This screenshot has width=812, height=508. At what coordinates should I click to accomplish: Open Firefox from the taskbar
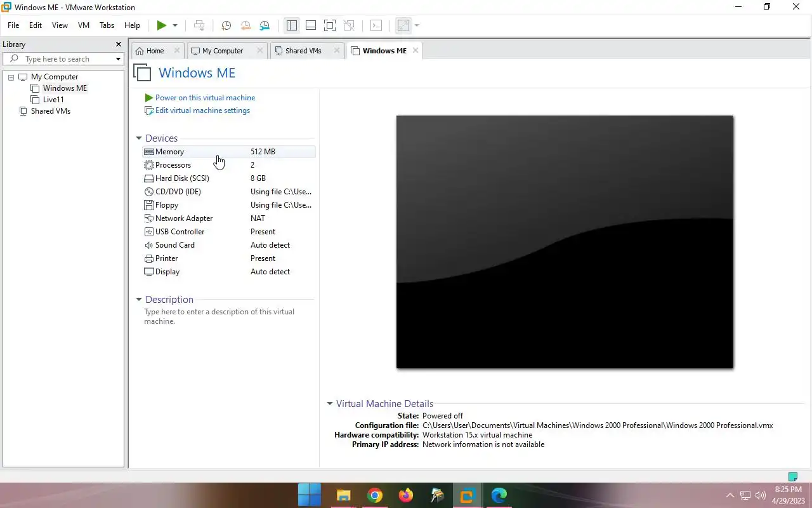pos(406,495)
